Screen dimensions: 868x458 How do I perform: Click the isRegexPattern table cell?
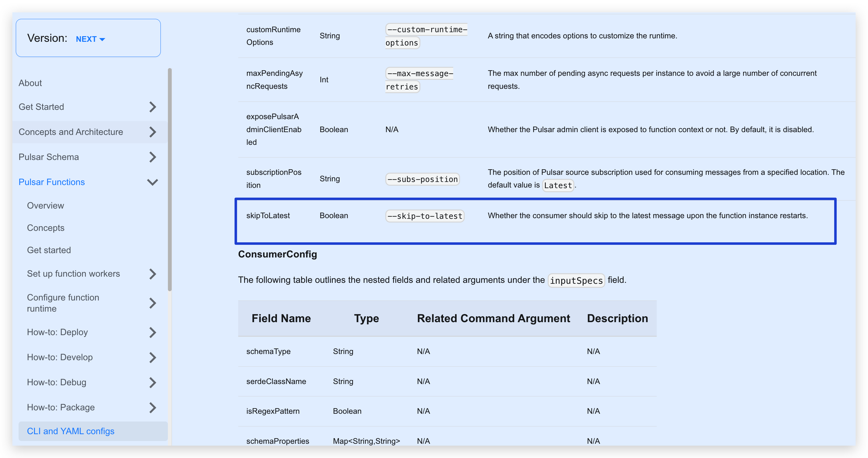273,411
